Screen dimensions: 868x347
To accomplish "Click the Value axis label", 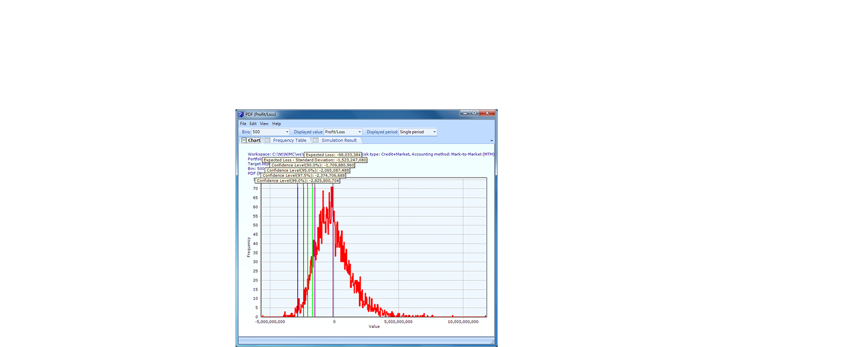I will click(374, 327).
